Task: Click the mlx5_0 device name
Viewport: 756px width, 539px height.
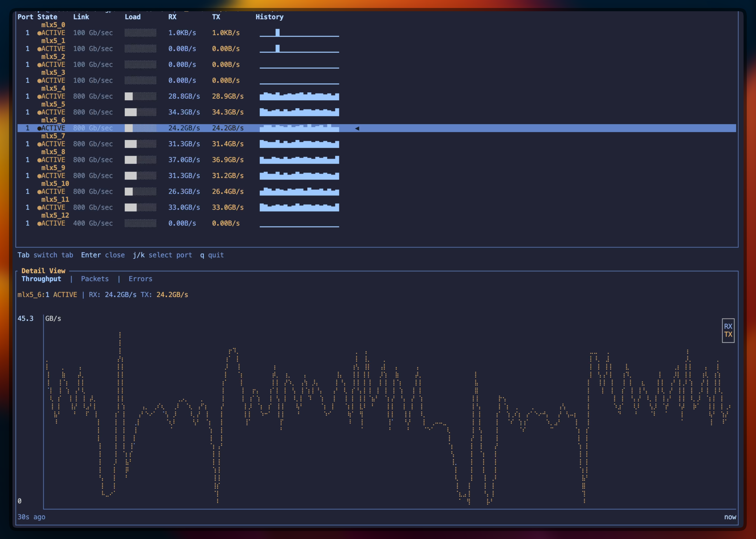Action: [53, 25]
